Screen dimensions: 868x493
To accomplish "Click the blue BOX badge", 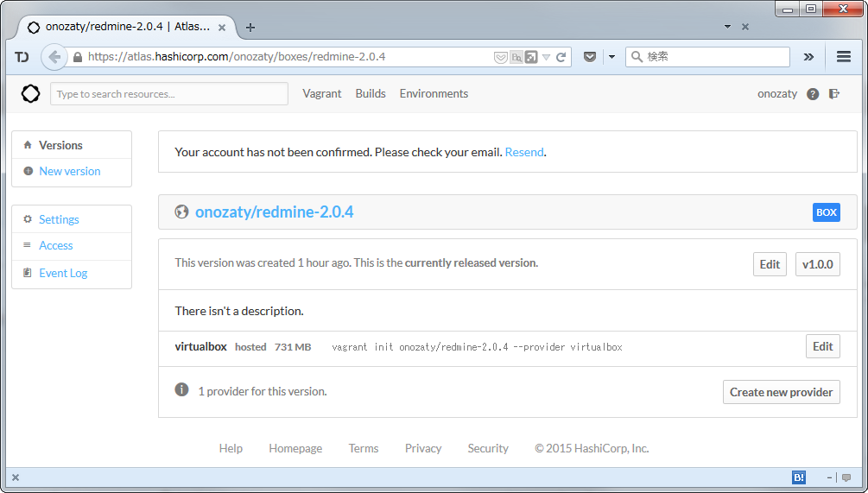I will point(826,212).
